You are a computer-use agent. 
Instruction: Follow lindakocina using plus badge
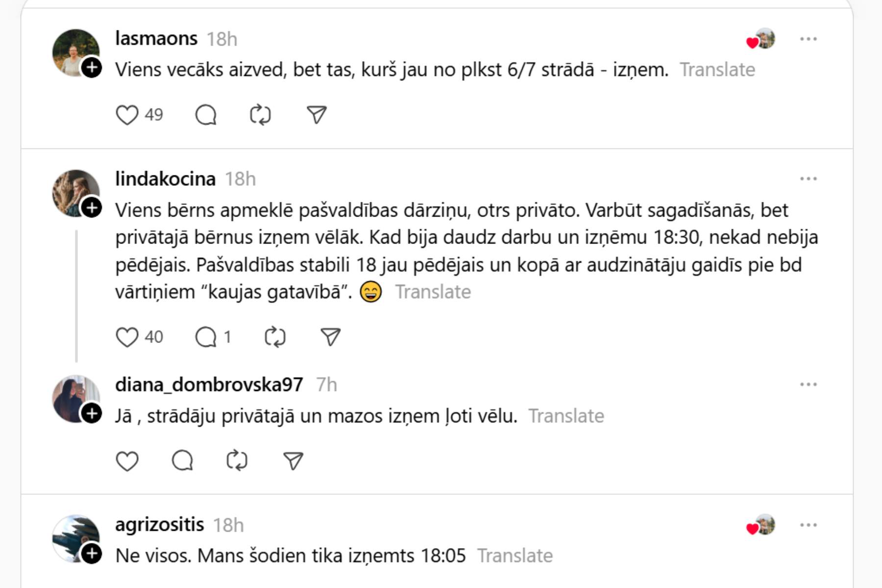pos(92,208)
